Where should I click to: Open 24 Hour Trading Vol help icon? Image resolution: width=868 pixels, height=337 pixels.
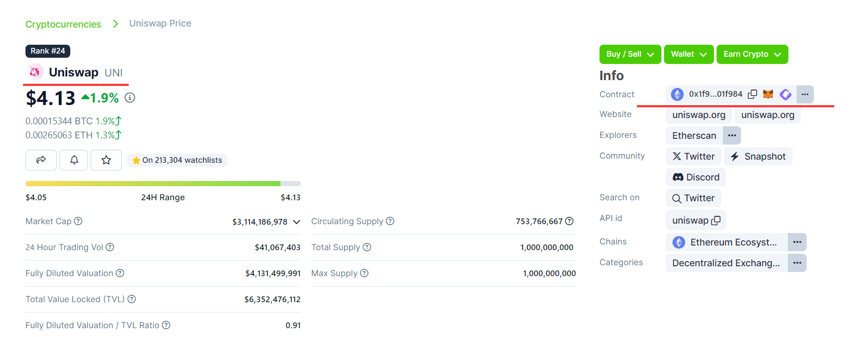110,247
